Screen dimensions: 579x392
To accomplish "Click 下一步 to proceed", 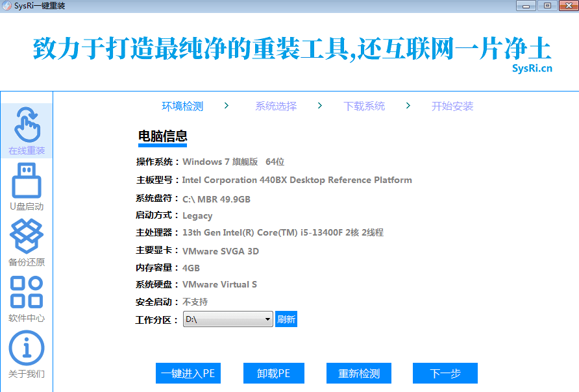I will 445,373.
